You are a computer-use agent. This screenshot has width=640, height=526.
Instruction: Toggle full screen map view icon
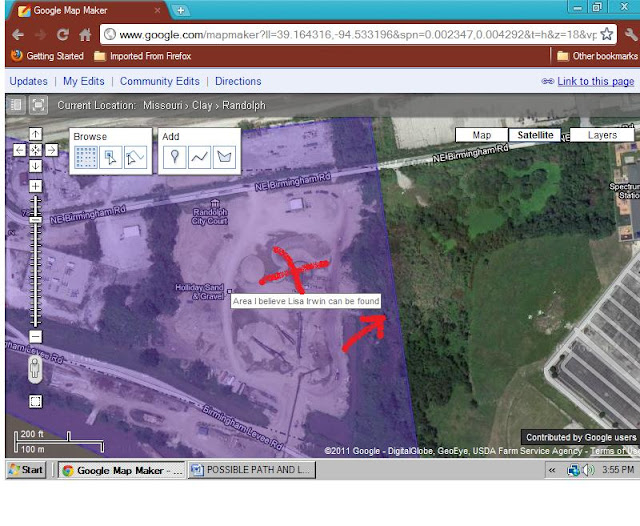[38, 105]
